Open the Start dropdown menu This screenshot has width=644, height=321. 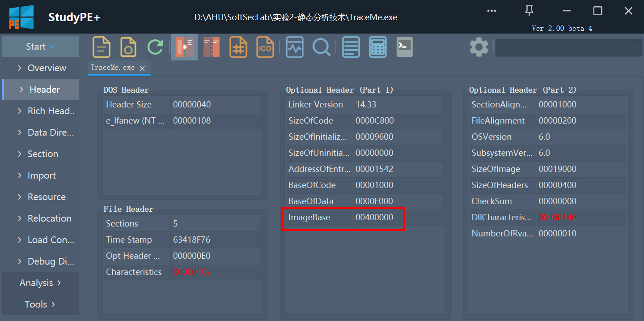[40, 47]
